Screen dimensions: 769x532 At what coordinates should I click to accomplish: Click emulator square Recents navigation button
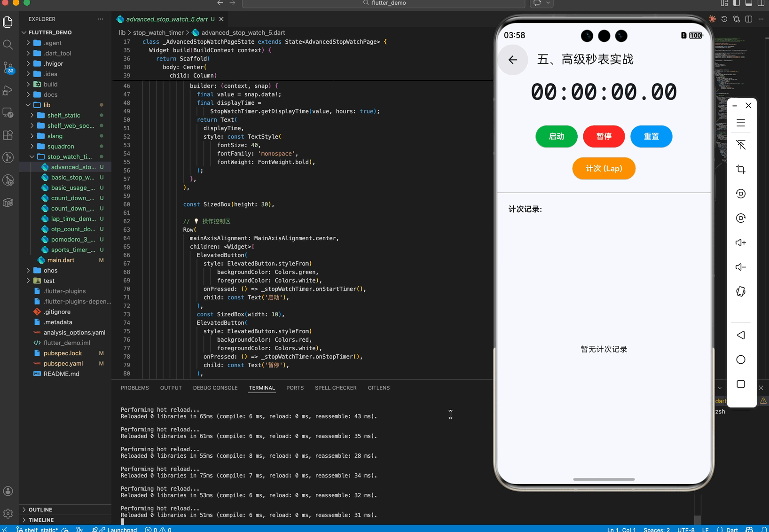pos(741,384)
